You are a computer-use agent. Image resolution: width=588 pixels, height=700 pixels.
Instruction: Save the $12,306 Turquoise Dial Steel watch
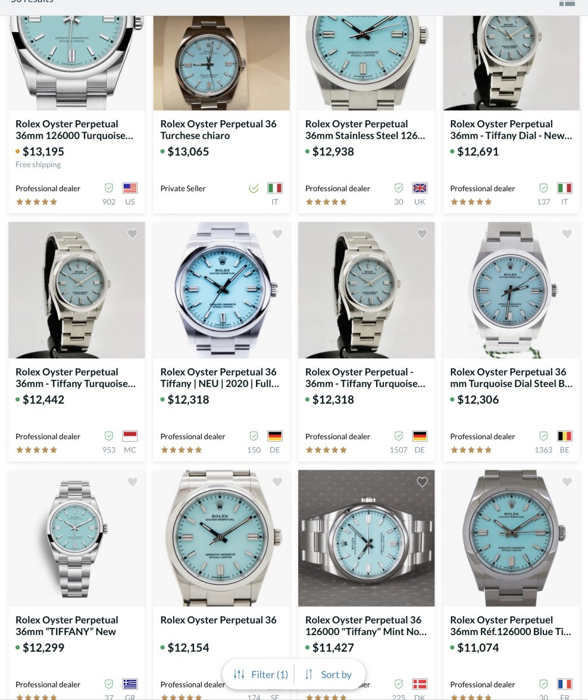[x=567, y=234]
